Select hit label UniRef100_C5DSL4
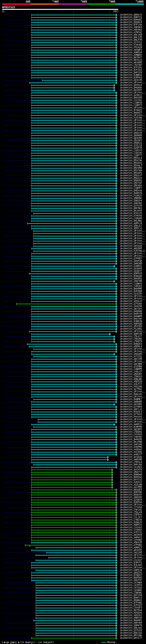 [131, 462]
